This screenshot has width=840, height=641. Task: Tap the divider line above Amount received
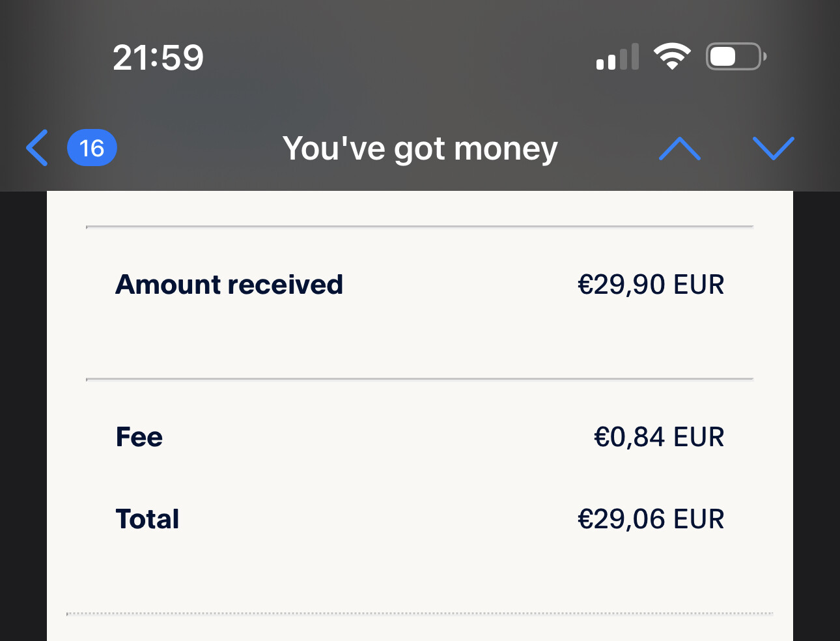[420, 227]
